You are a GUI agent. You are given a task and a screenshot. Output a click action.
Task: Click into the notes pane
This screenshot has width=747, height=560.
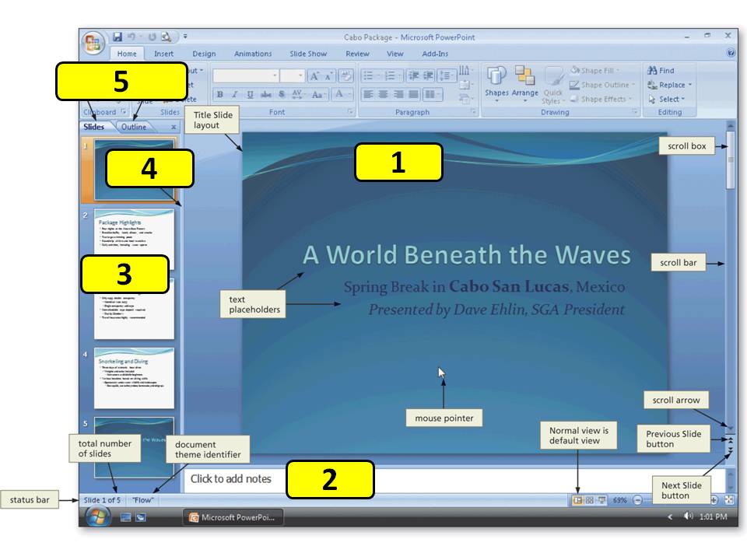click(453, 480)
